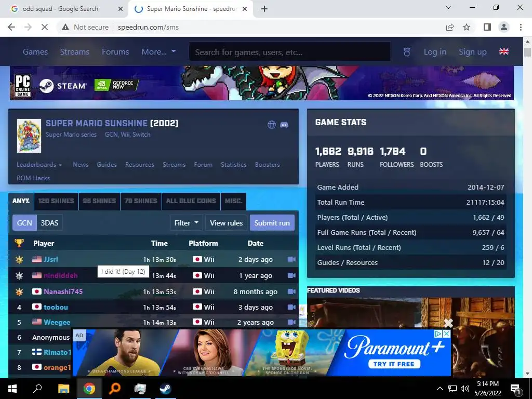Image resolution: width=532 pixels, height=399 pixels.
Task: Switch to the 79 Shines tab
Action: (141, 201)
